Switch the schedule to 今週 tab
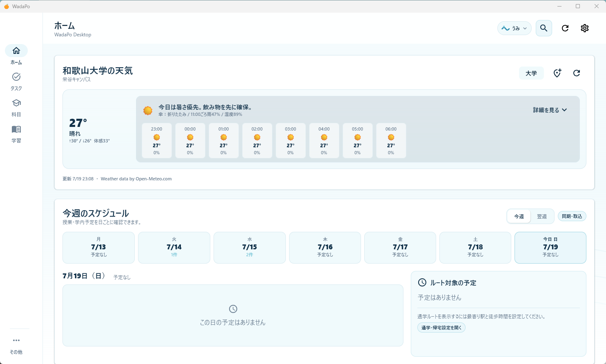Viewport: 606px width, 364px height. 519,216
